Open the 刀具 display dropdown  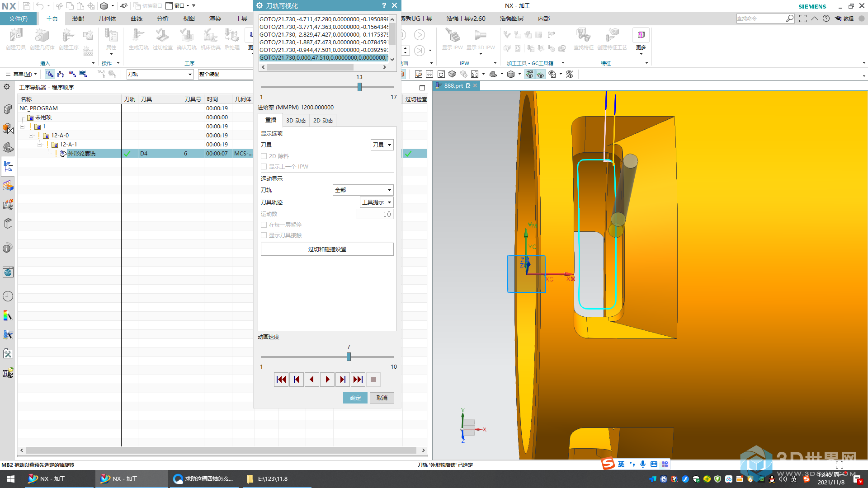click(382, 145)
